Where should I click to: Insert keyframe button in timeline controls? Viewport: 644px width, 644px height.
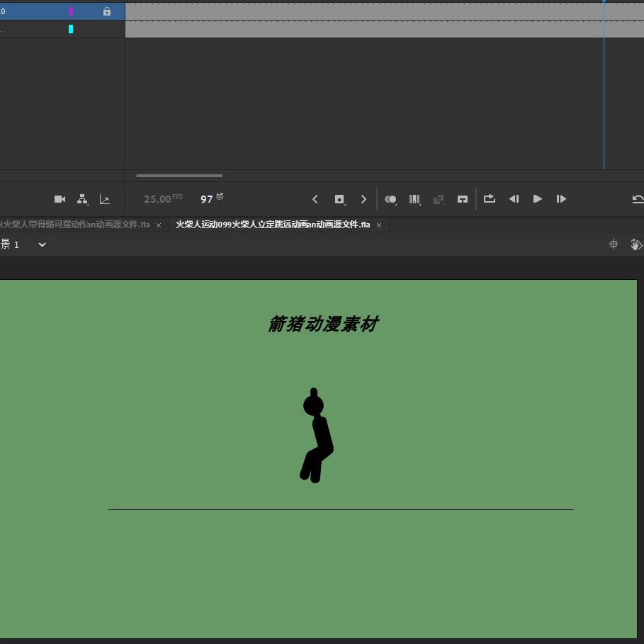[x=339, y=199]
